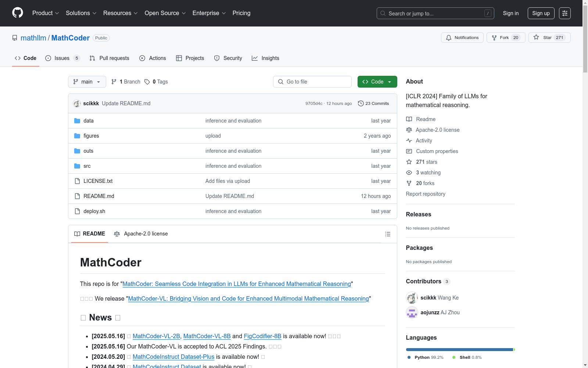Click scikkk contributor avatar

coord(412,298)
